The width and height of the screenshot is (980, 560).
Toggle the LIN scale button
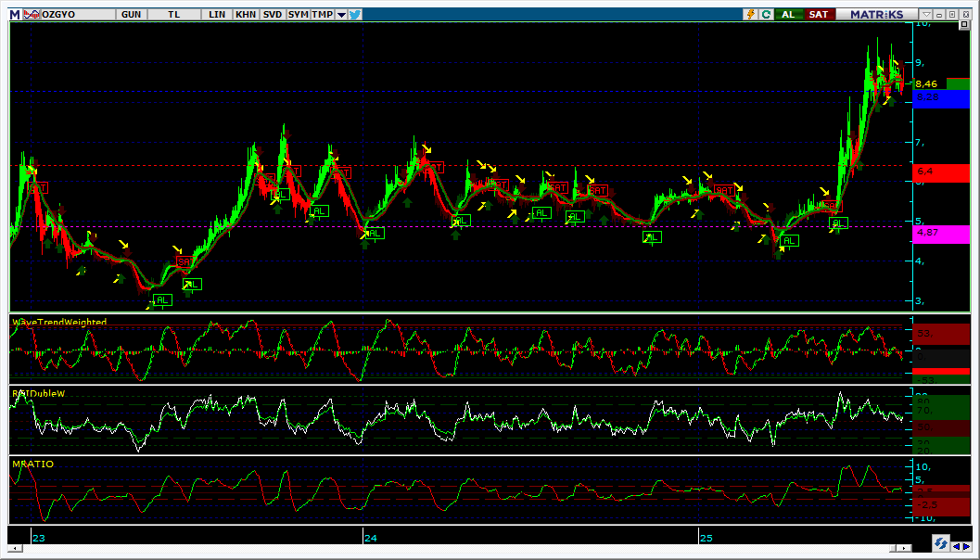click(x=216, y=14)
